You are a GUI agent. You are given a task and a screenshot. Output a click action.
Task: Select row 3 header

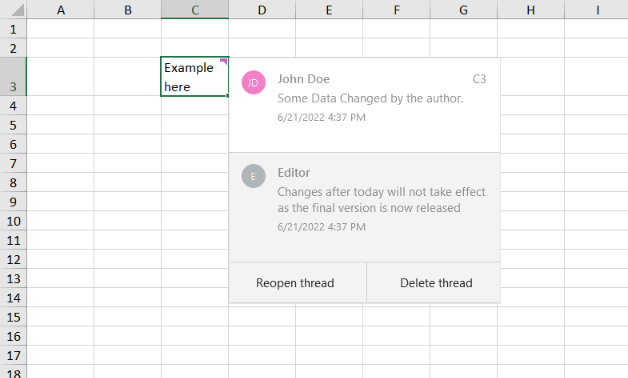[x=13, y=76]
